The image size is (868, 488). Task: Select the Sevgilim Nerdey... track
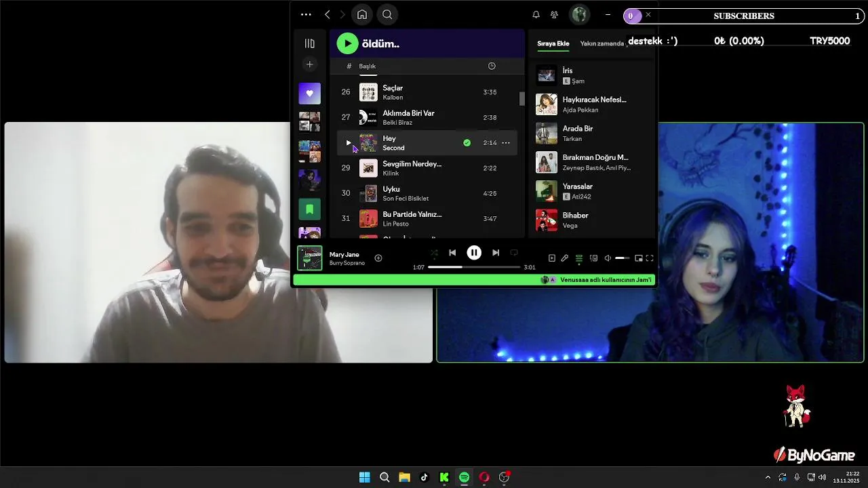[x=427, y=168]
